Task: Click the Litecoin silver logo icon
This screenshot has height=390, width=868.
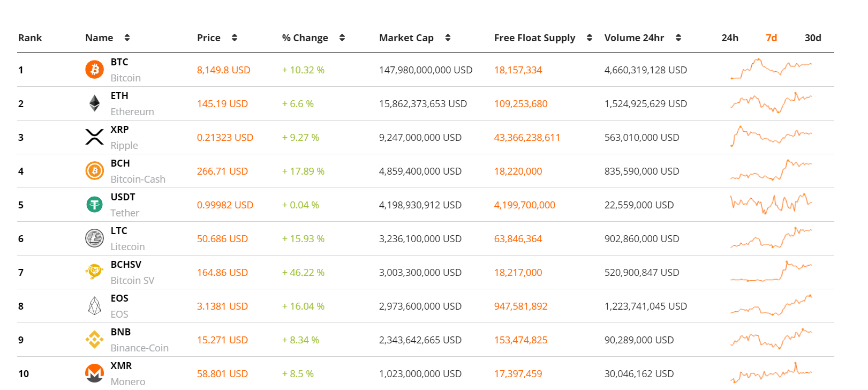Action: [x=95, y=238]
